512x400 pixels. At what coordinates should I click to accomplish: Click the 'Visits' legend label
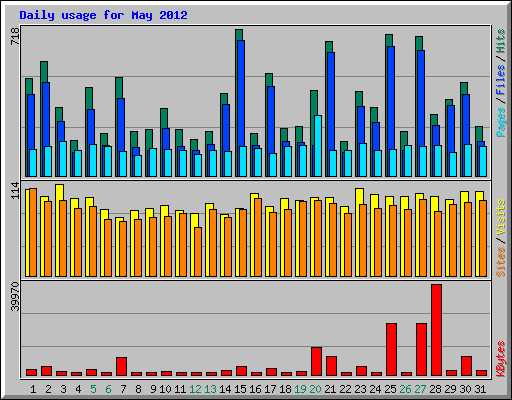point(500,217)
